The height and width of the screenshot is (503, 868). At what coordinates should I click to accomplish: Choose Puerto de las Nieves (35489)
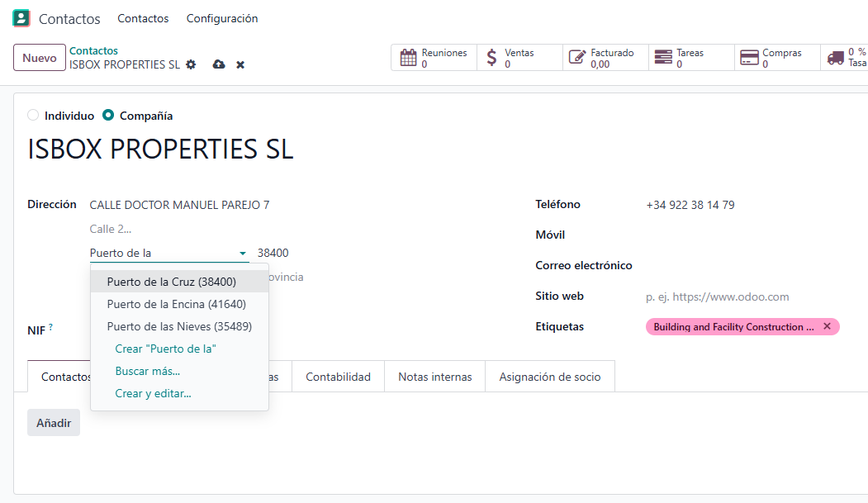[179, 326]
